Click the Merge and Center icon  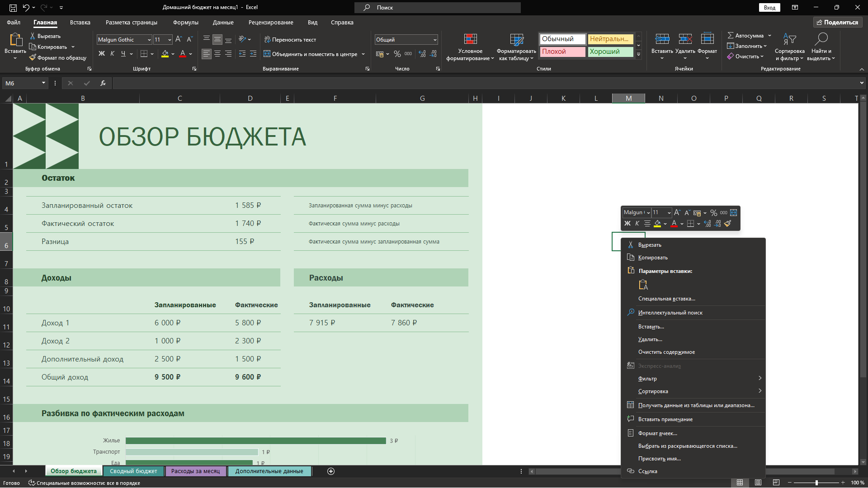[267, 54]
